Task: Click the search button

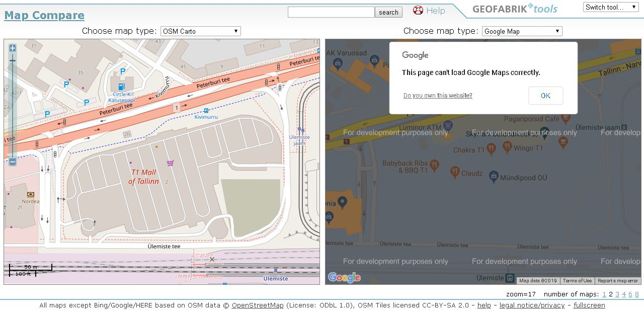Action: [x=388, y=12]
